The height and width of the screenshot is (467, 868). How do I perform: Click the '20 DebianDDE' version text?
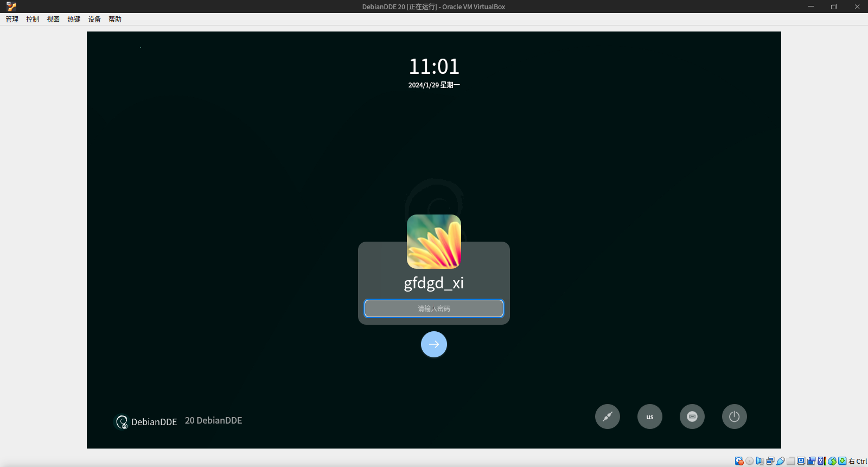click(214, 420)
